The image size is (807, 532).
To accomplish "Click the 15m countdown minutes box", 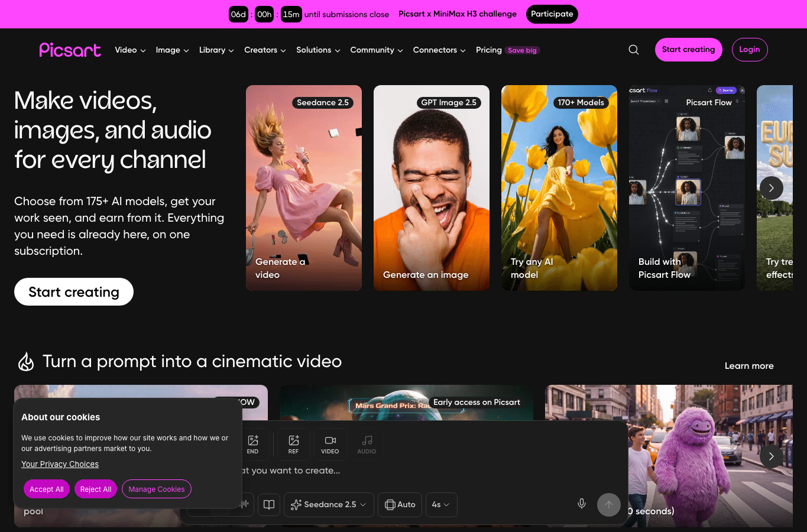I will [291, 14].
